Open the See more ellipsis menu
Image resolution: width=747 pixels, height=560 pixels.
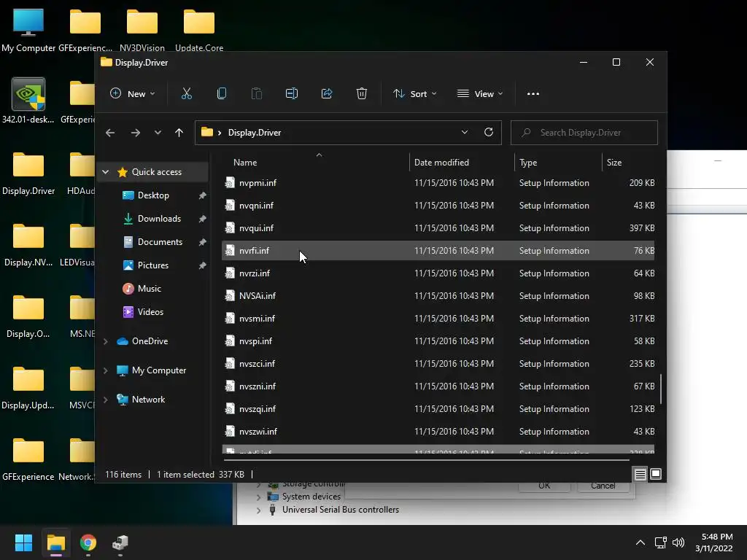point(533,94)
